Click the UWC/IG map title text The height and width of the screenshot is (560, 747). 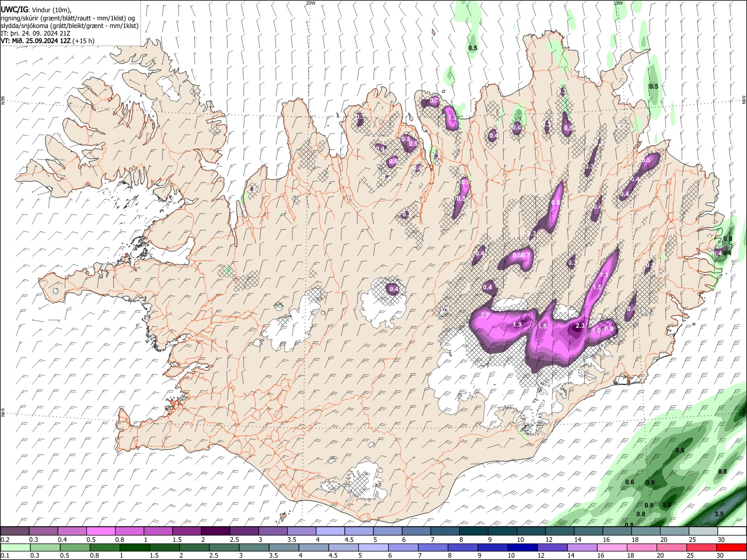click(x=14, y=10)
